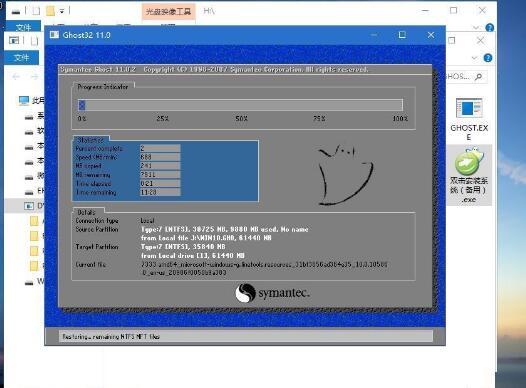The height and width of the screenshot is (388, 526).
Task: Click the first yellow folder in the tree
Action: [34, 221]
